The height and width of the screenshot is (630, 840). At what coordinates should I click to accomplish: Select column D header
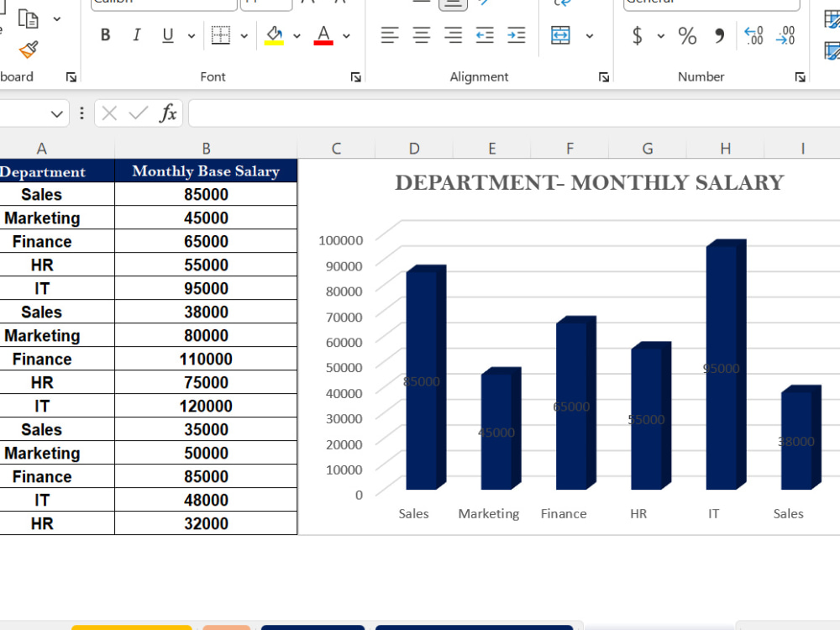point(414,149)
